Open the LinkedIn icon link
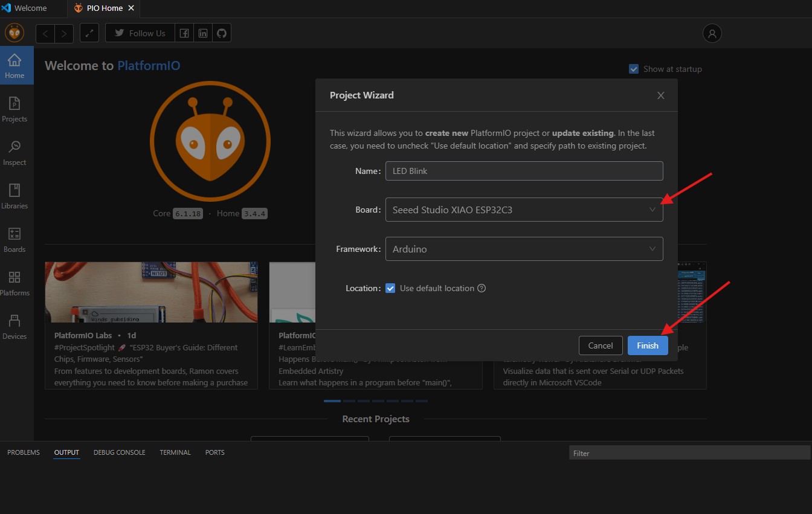Image resolution: width=812 pixels, height=514 pixels. [x=203, y=33]
